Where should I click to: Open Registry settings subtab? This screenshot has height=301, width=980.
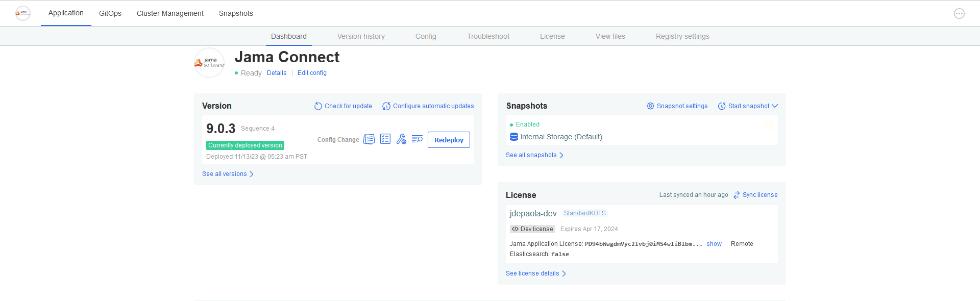(682, 36)
